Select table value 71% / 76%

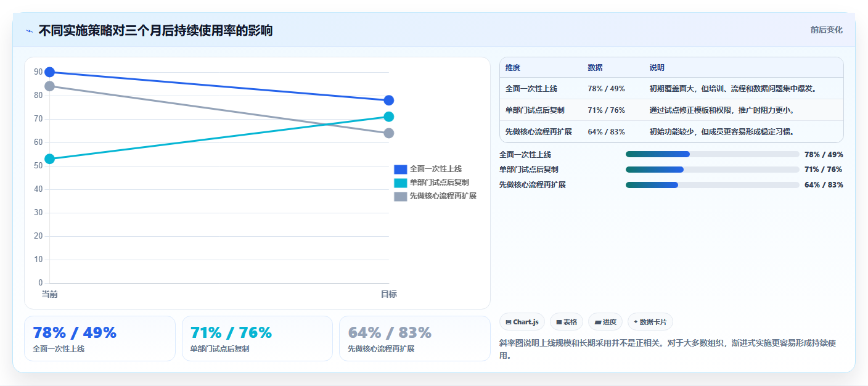pyautogui.click(x=607, y=110)
